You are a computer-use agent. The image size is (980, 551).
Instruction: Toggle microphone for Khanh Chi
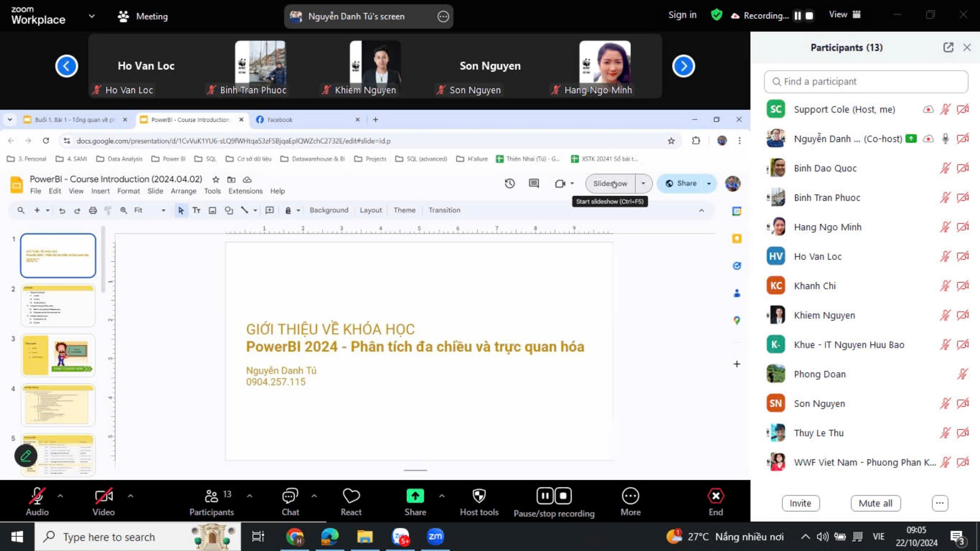[x=945, y=286]
